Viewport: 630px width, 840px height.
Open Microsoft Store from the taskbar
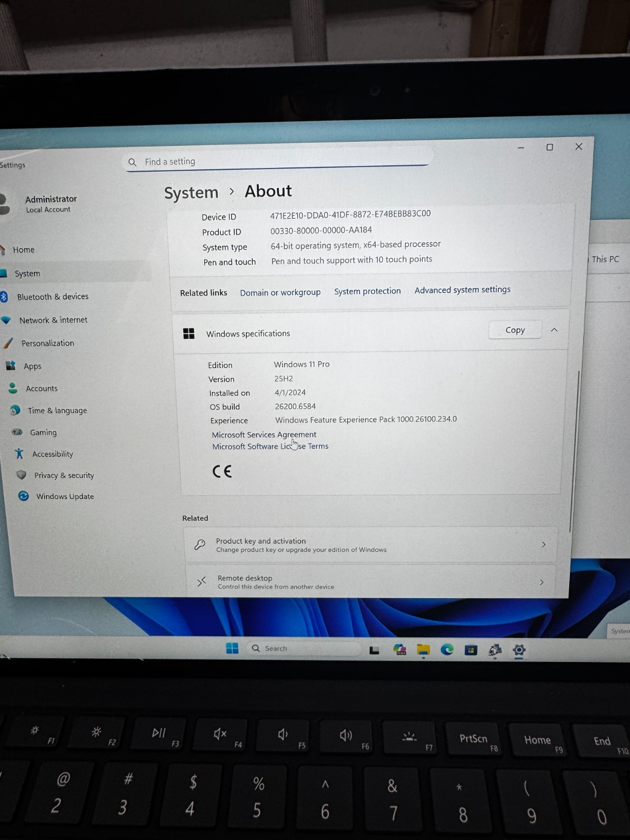471,650
